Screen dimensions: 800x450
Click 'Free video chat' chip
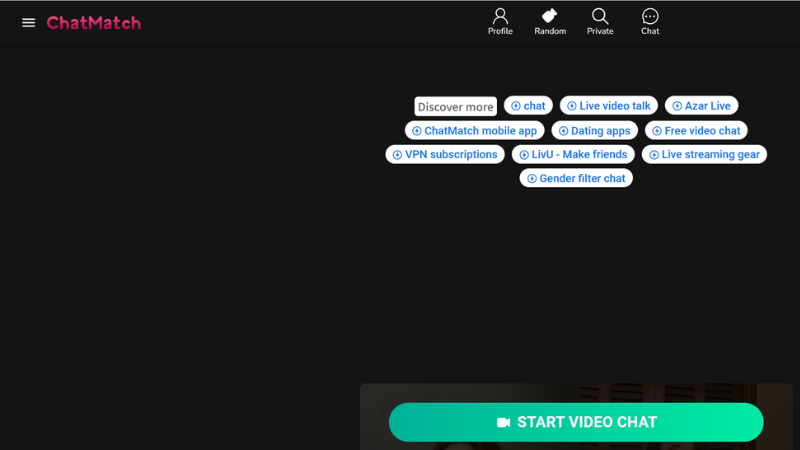(696, 131)
